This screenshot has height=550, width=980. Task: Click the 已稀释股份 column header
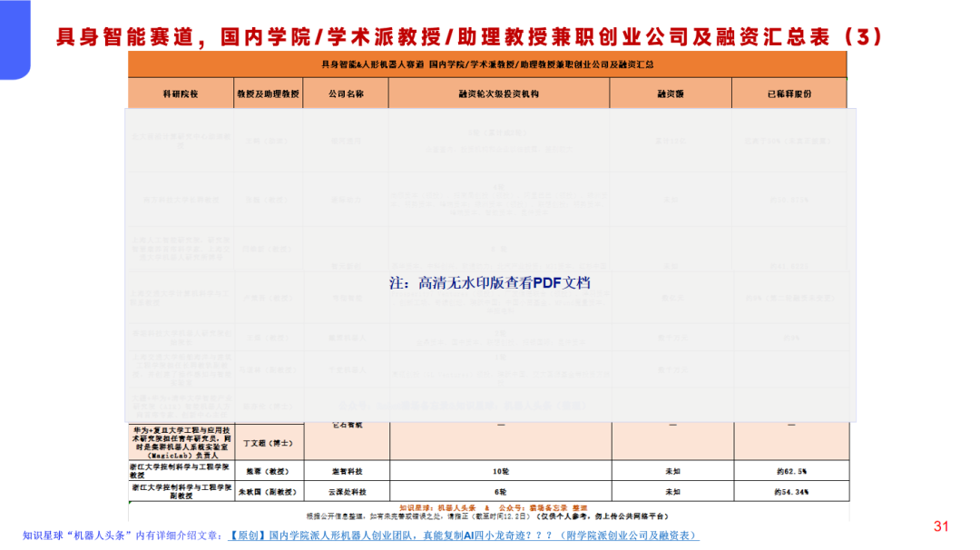[x=789, y=93]
